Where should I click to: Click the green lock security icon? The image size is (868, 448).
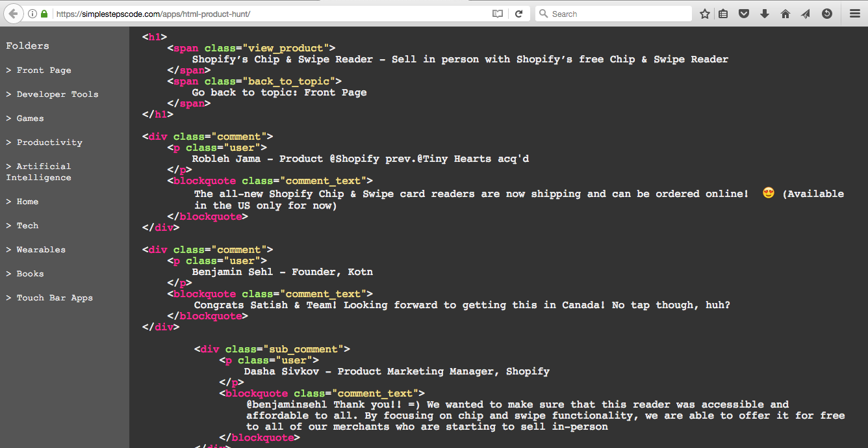coord(43,13)
